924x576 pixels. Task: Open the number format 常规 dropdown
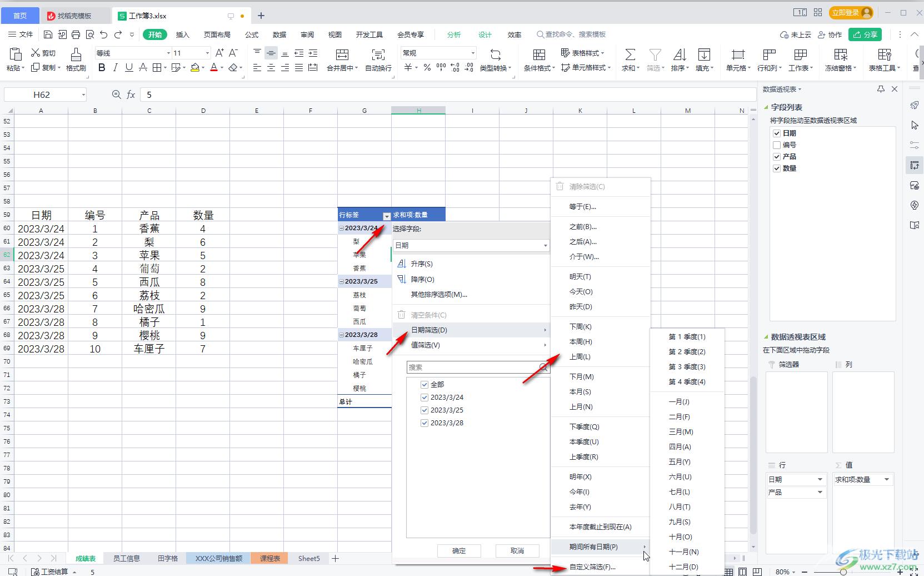[473, 53]
